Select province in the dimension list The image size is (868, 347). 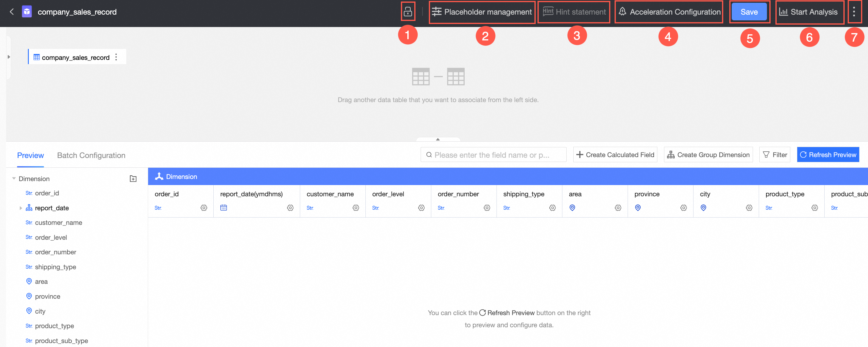click(x=48, y=297)
